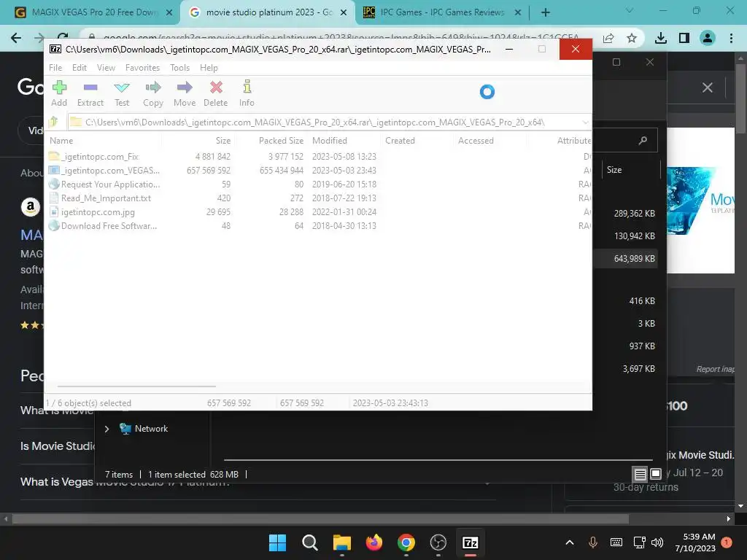Image resolution: width=747 pixels, height=560 pixels.
Task: Show hidden system tray icons
Action: pyautogui.click(x=569, y=542)
